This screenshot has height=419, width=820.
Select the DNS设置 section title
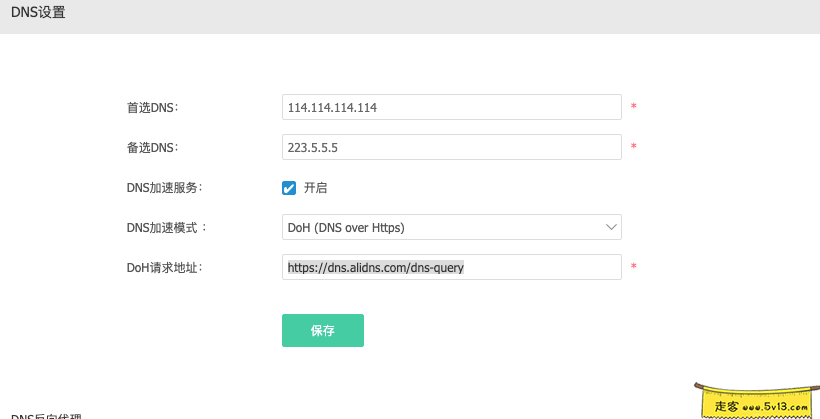click(x=38, y=13)
